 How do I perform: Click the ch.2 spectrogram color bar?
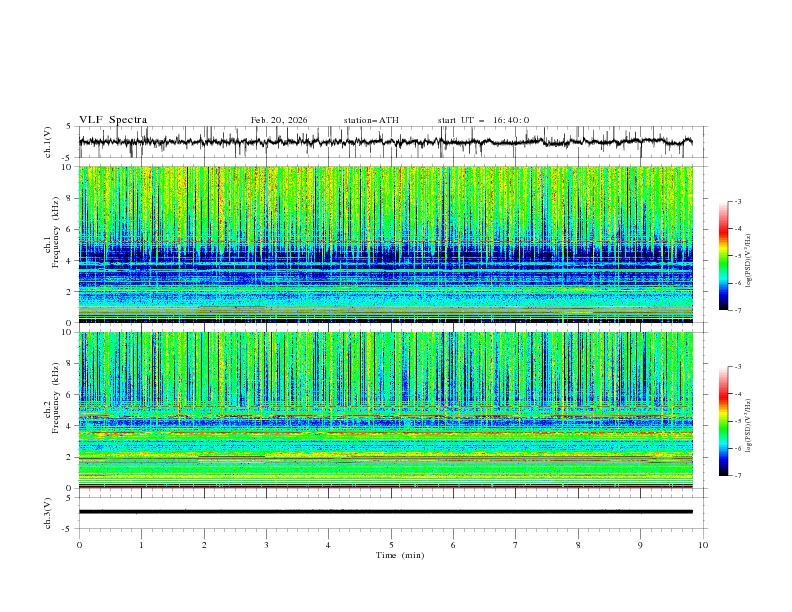click(x=724, y=421)
